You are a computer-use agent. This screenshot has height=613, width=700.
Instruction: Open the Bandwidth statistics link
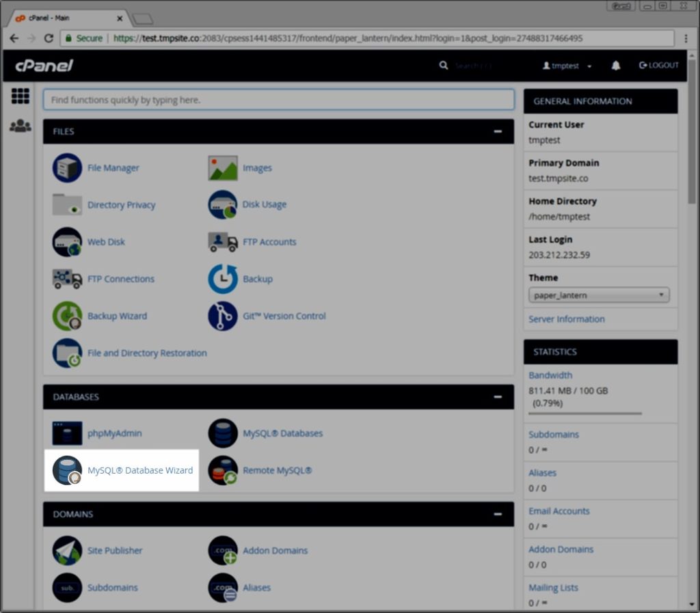(x=550, y=375)
